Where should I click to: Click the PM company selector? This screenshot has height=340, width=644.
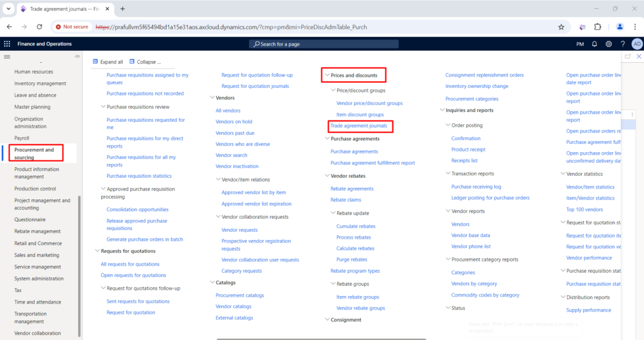click(x=580, y=44)
